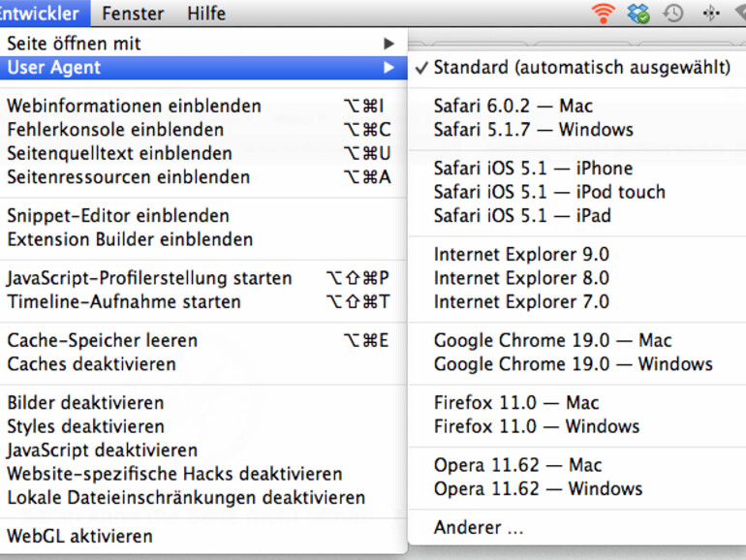Screen dimensions: 746x560
Task: Select Opera 11.62 — Windows user agent
Action: pos(538,489)
